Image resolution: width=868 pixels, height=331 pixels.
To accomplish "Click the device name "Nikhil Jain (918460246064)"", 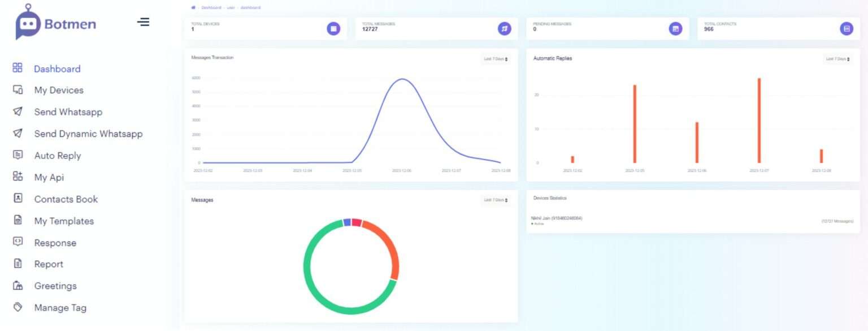I will pos(557,218).
